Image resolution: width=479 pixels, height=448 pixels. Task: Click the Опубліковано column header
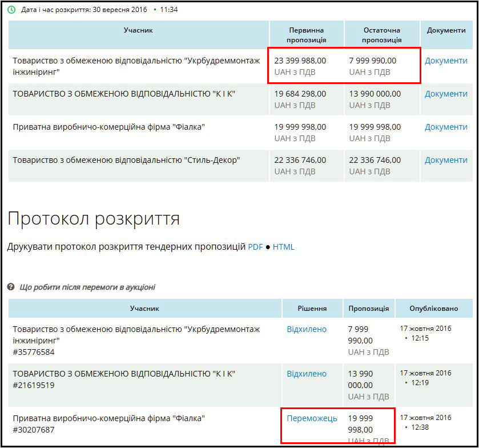434,308
